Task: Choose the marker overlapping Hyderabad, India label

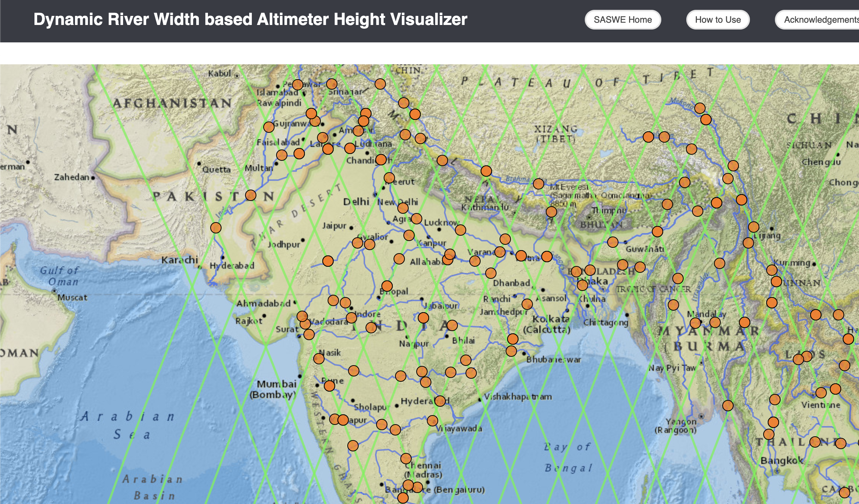Action: (440, 401)
